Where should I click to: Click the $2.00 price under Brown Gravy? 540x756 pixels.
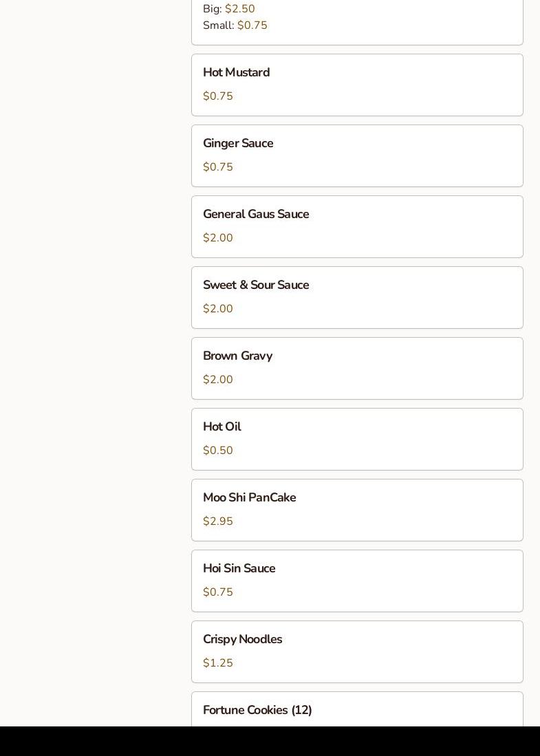pos(218,380)
